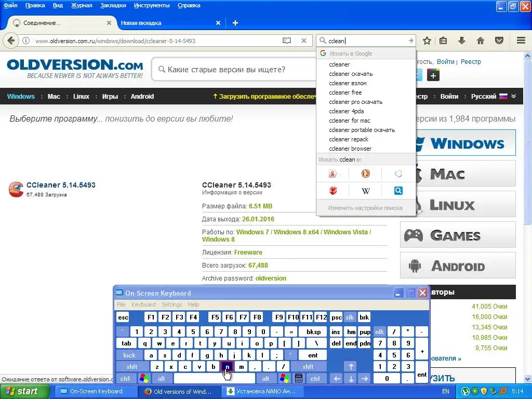
Task: Open the Файл menu
Action: tap(10, 5)
